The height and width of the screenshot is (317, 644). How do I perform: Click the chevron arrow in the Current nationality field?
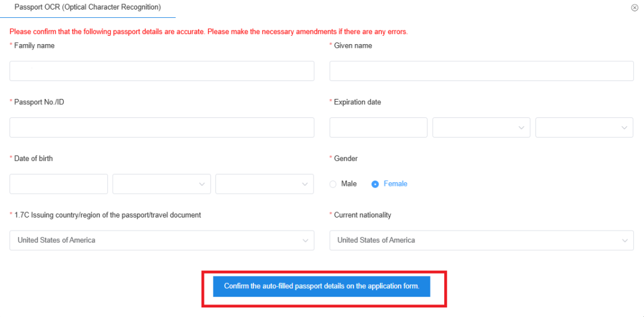pos(624,241)
